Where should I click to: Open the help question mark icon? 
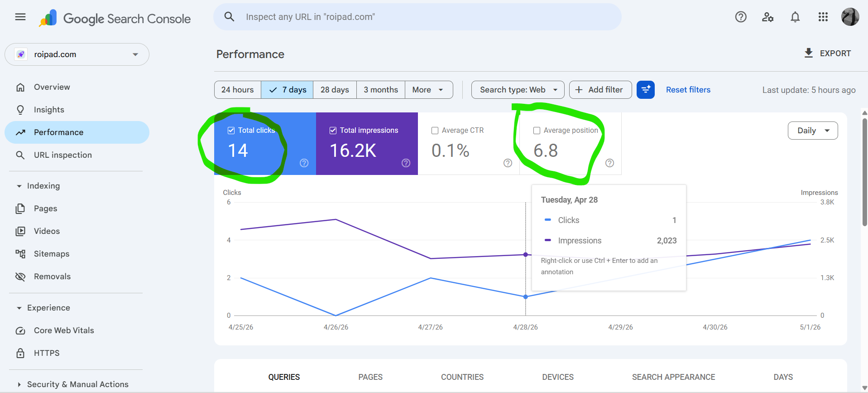[x=741, y=17]
